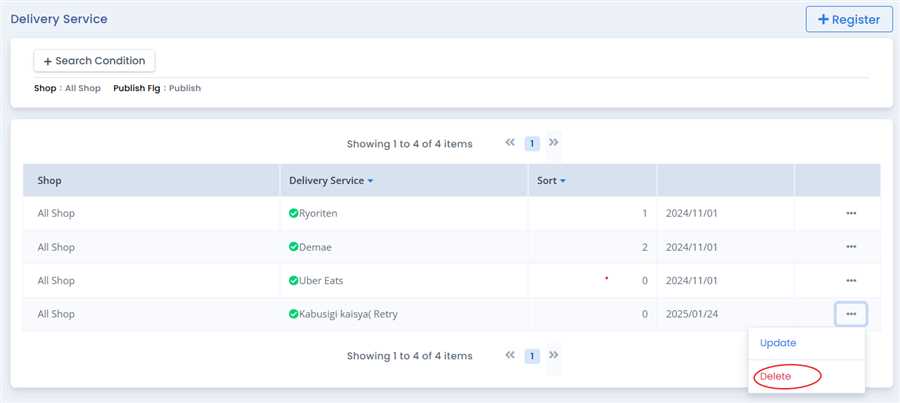Image resolution: width=900 pixels, height=403 pixels.
Task: Go to page 1 in bottom pagination
Action: click(x=532, y=356)
